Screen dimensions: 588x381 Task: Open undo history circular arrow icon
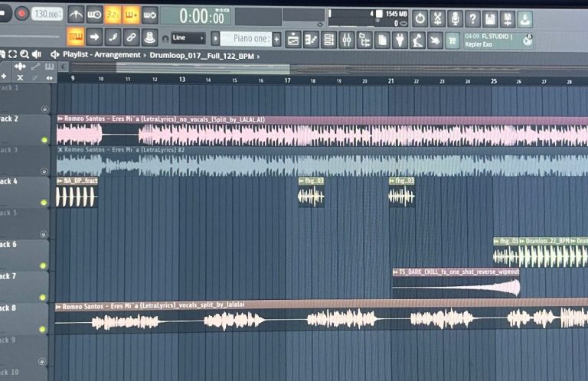(x=420, y=18)
